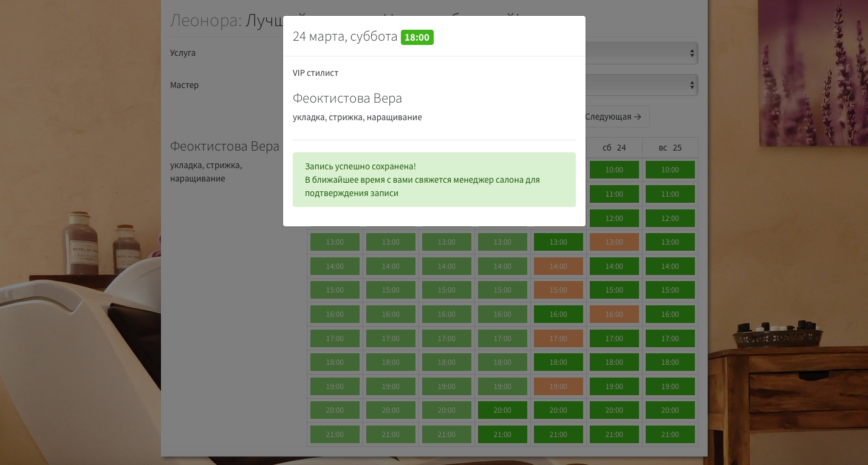
Task: Click the сб 24 column header
Action: coord(614,148)
